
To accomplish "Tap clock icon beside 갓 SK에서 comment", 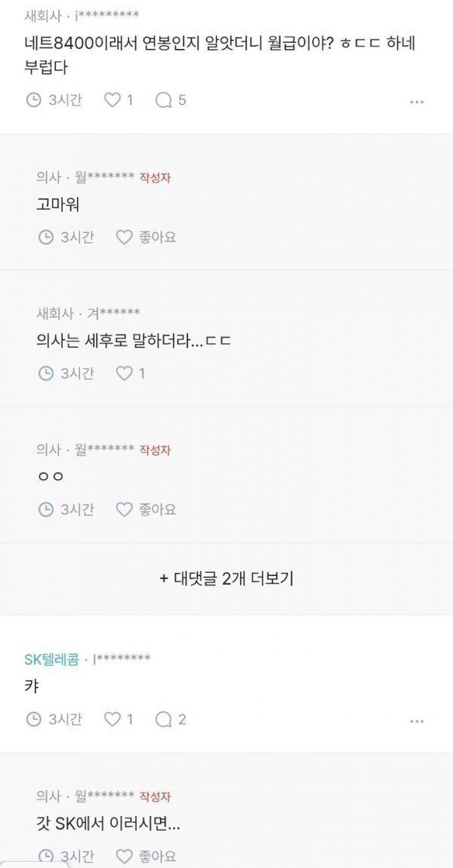I will (x=46, y=854).
